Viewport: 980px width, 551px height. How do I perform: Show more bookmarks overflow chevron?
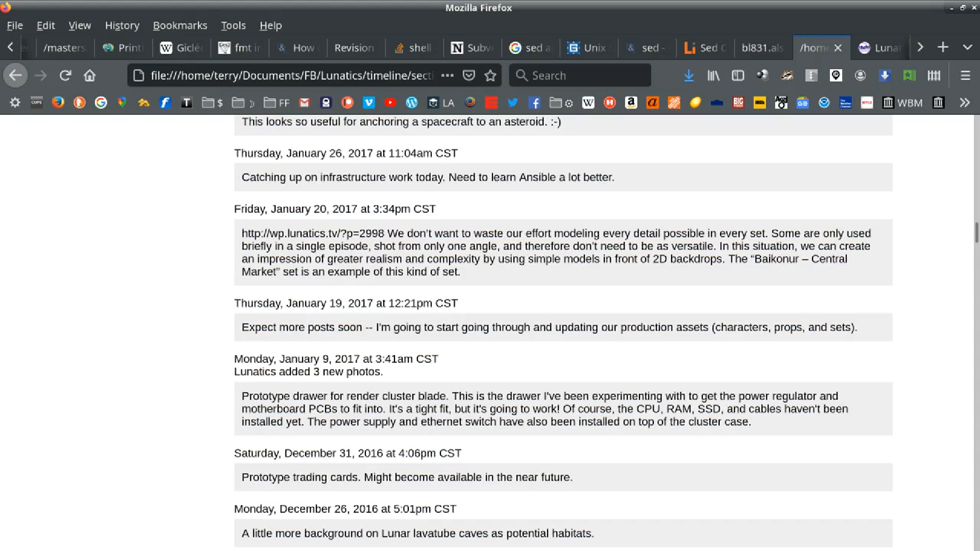964,103
